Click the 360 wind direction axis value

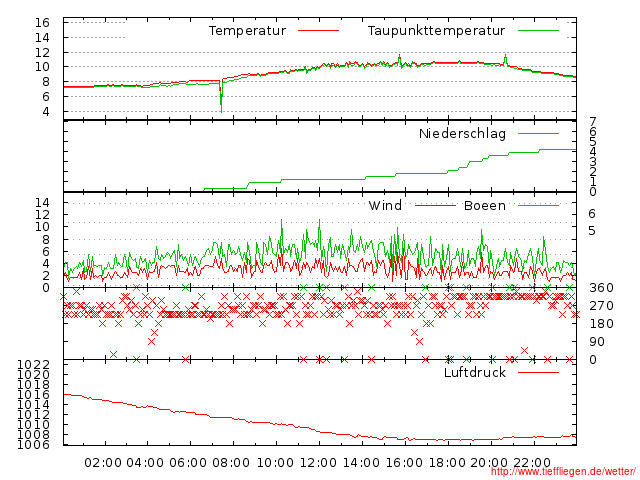pos(601,288)
